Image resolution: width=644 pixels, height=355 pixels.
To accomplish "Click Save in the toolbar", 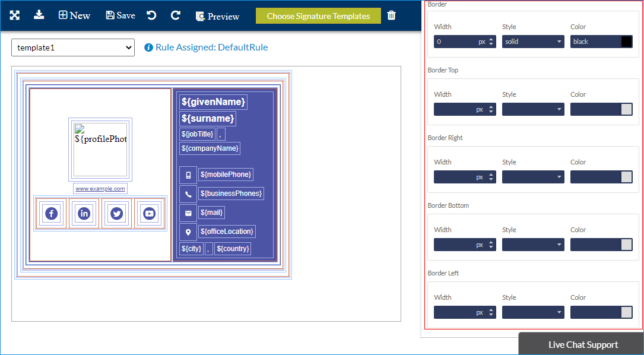I will [x=120, y=15].
